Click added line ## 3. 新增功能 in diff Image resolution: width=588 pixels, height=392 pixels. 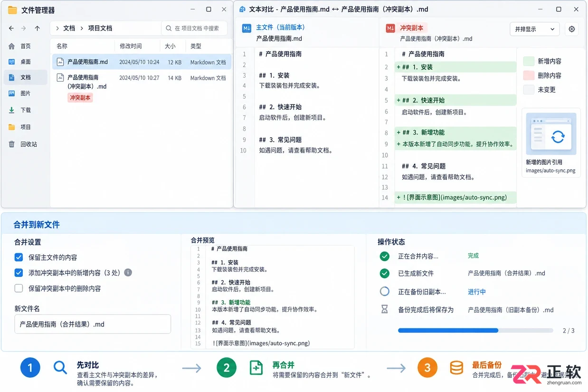[x=455, y=133]
